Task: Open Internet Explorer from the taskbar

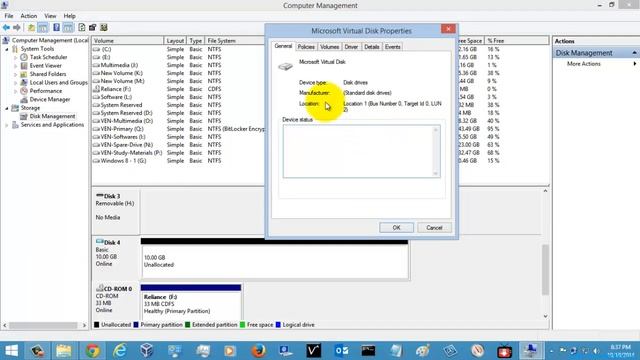Action: tap(120, 351)
